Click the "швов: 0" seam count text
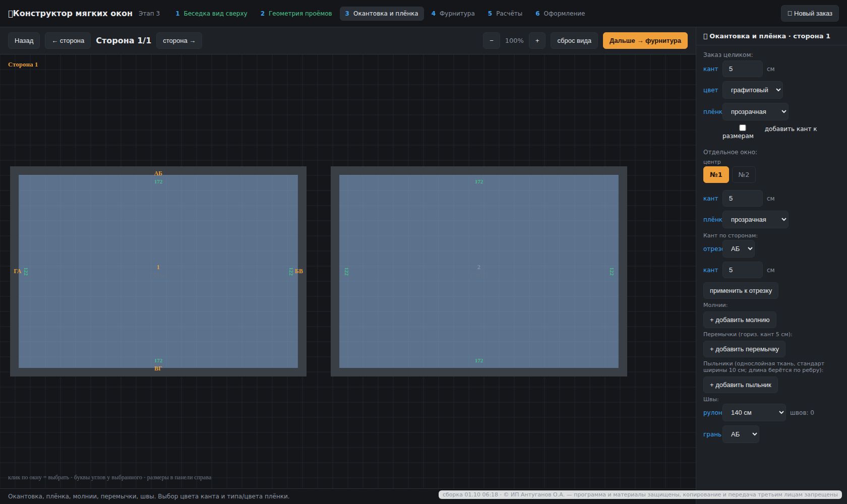The image size is (847, 504). tap(802, 413)
